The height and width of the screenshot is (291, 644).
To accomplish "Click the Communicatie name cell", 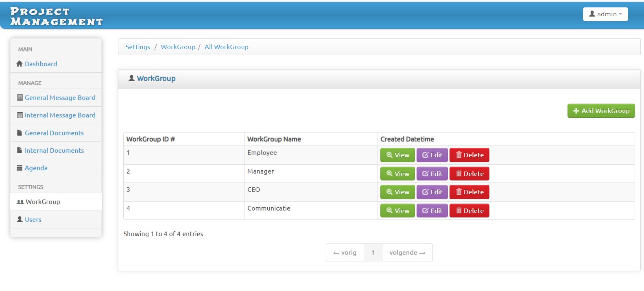I will click(x=311, y=211).
